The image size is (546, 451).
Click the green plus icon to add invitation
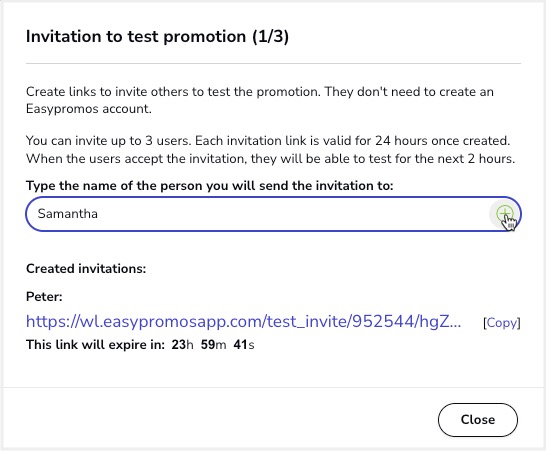[505, 214]
